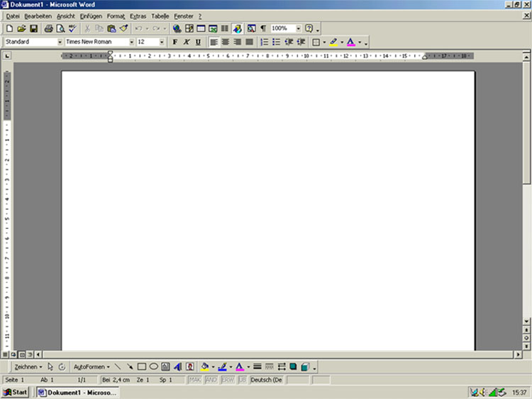Screen dimensions: 532x399
Task: Open an existing file with folder icon
Action: coord(21,28)
